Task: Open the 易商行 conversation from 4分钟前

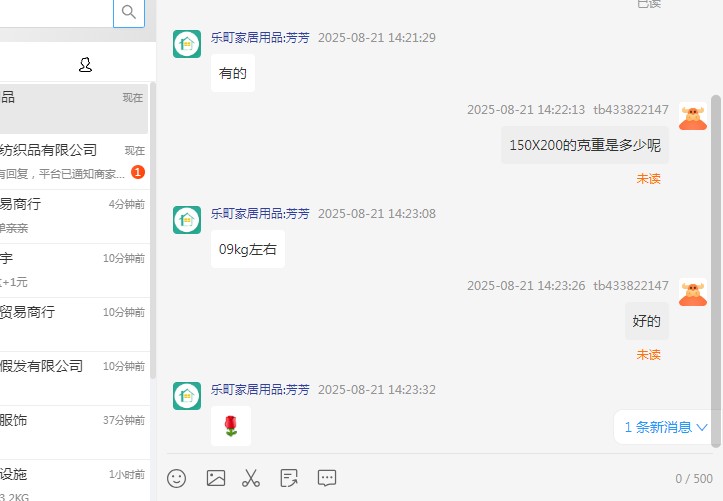Action: tap(74, 216)
